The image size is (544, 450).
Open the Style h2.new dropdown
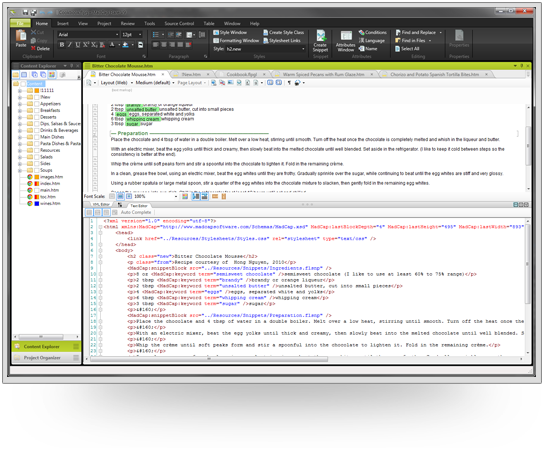(x=303, y=49)
